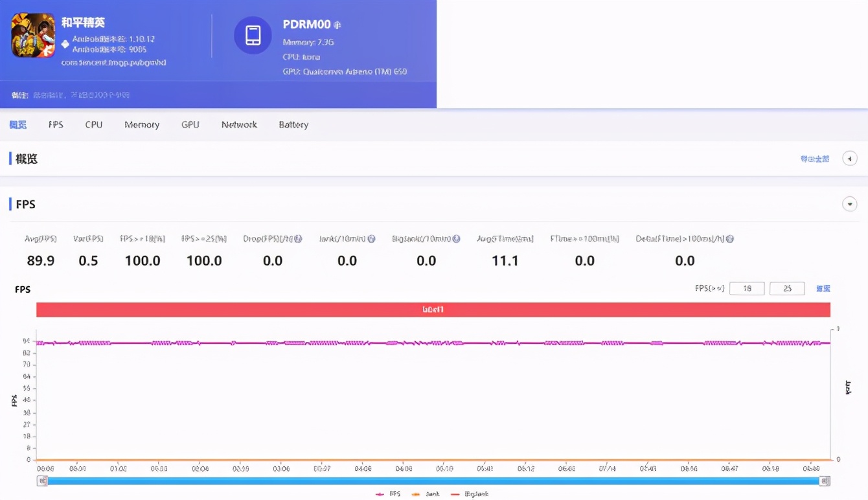Open the Network tab
The width and height of the screenshot is (868, 500).
click(239, 125)
